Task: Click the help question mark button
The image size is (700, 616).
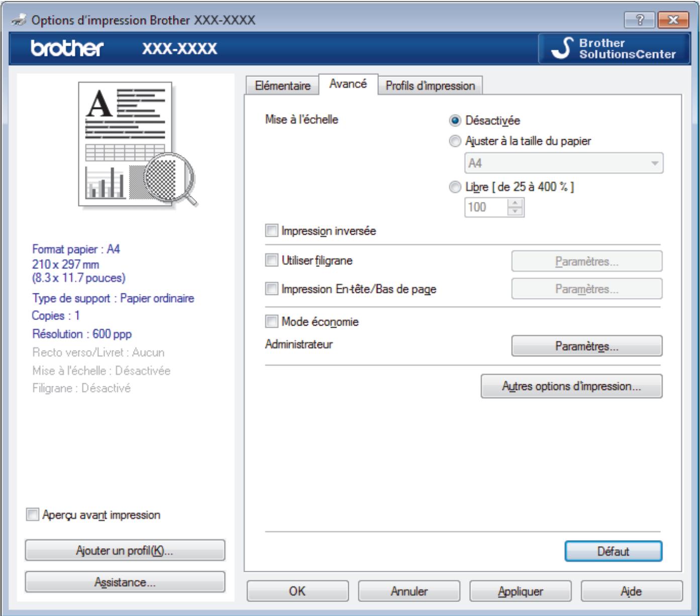Action: (x=639, y=20)
